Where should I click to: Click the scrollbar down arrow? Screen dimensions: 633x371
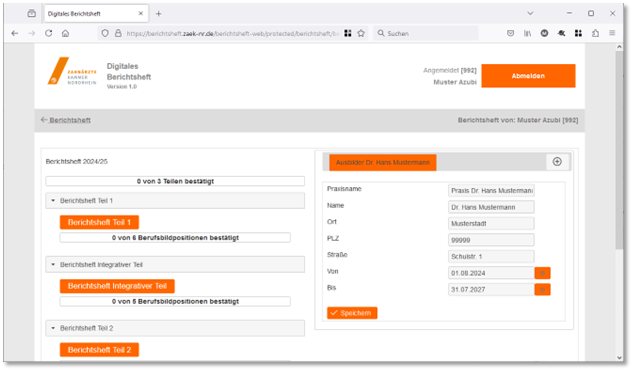click(x=619, y=358)
